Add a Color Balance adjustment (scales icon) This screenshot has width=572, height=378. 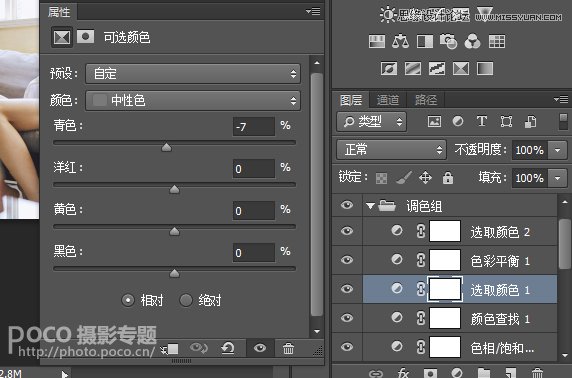pos(400,42)
